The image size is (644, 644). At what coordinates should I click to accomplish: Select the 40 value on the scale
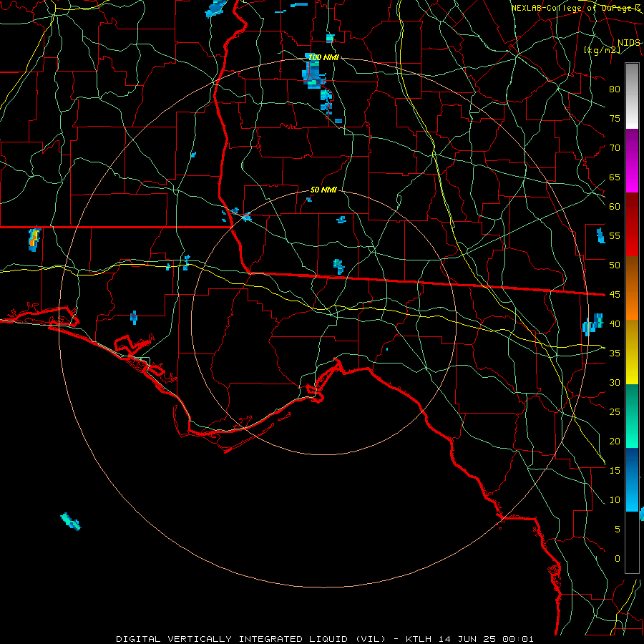click(x=615, y=323)
